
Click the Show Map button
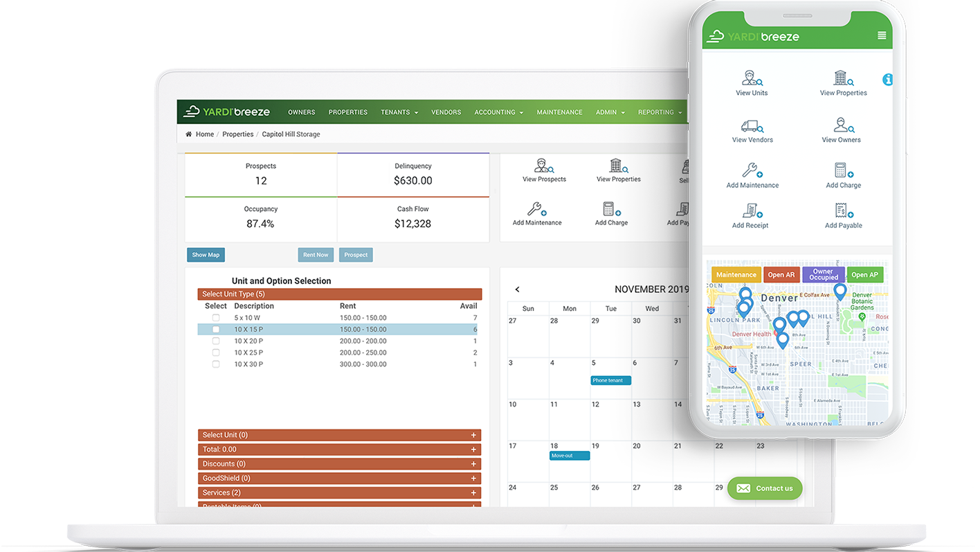[x=206, y=255]
